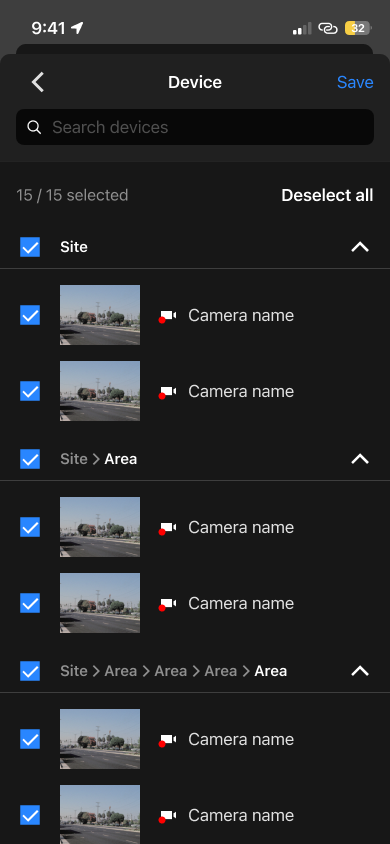390x844 pixels.
Task: Tap recording camera icon of second Site camera
Action: [167, 392]
